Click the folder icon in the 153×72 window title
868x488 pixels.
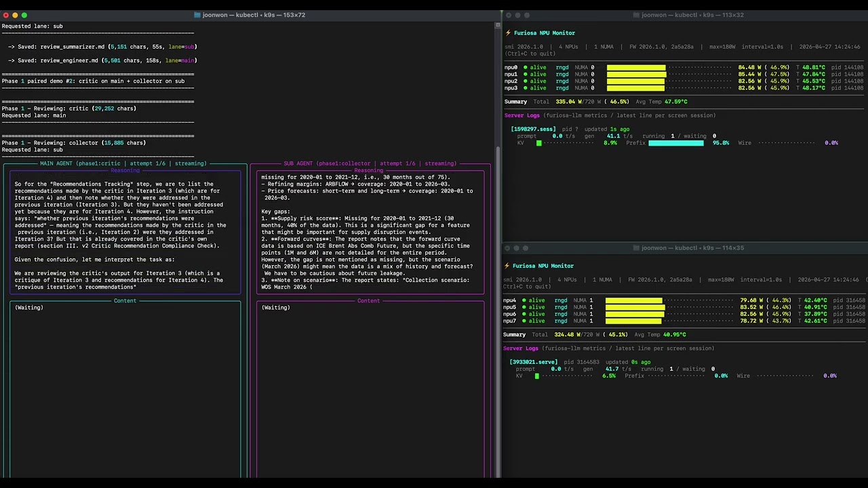tap(197, 15)
